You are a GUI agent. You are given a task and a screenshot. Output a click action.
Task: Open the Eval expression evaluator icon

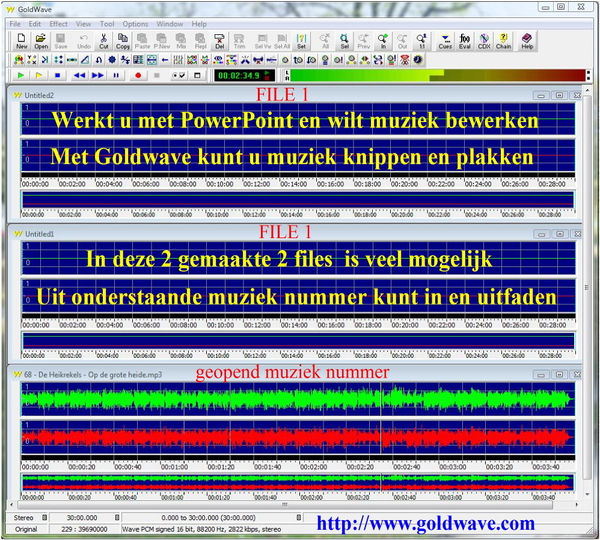click(465, 41)
